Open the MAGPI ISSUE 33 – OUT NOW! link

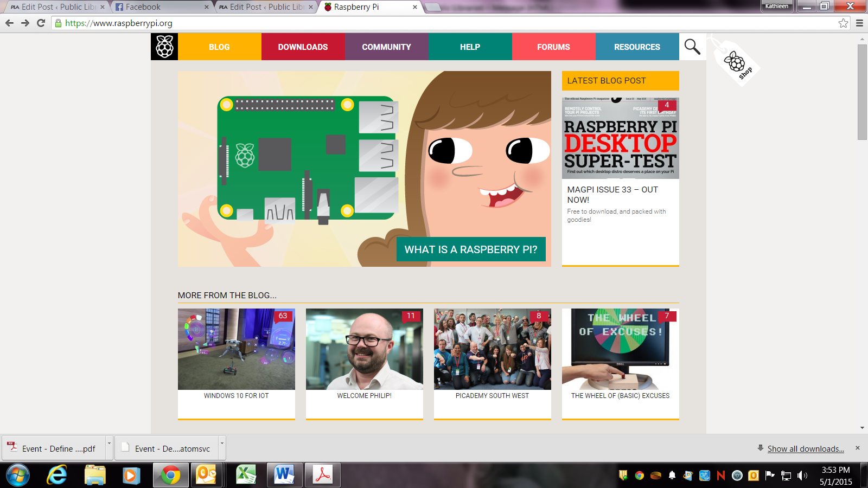pos(612,195)
